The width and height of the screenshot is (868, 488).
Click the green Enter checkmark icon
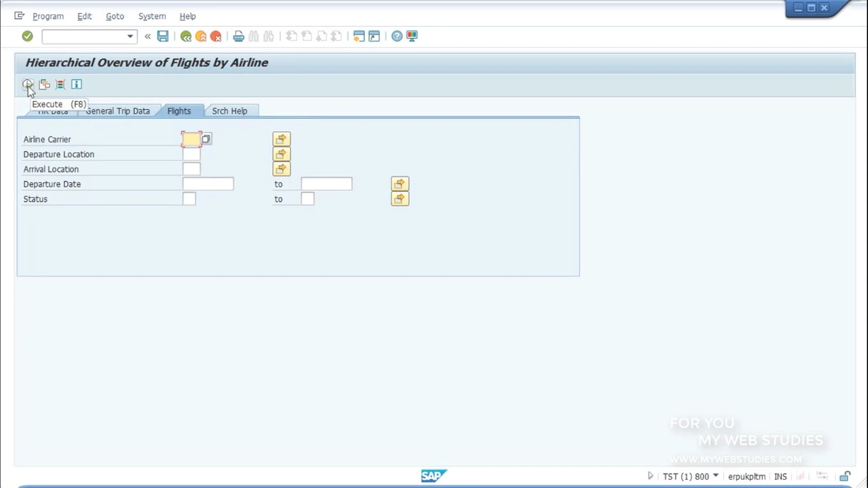(27, 36)
